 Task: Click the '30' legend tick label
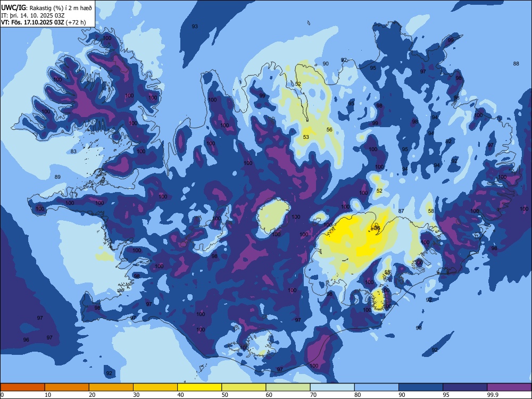point(136,395)
